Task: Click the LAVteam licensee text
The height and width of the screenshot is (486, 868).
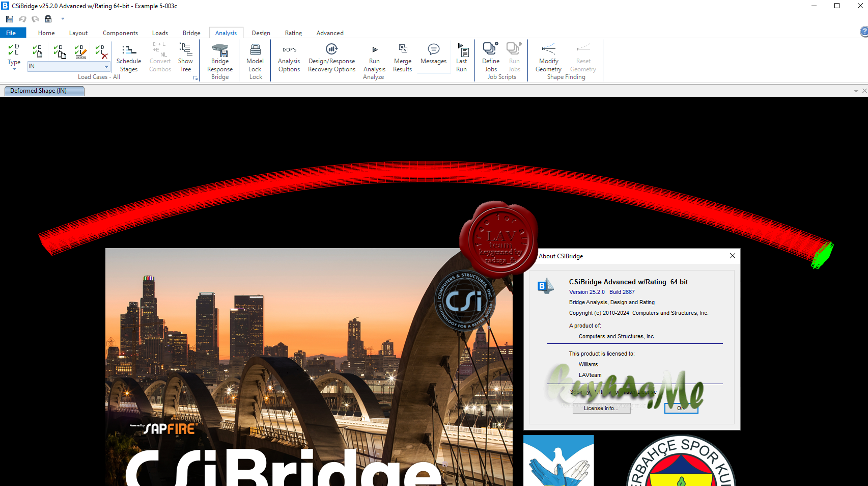Action: pos(590,375)
